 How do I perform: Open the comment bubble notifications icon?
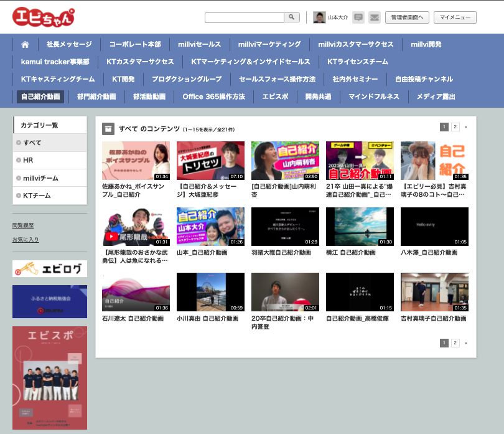[358, 17]
